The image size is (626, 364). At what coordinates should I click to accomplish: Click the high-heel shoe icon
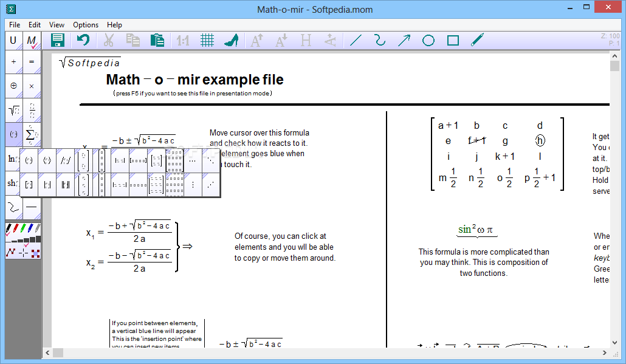[x=232, y=40]
